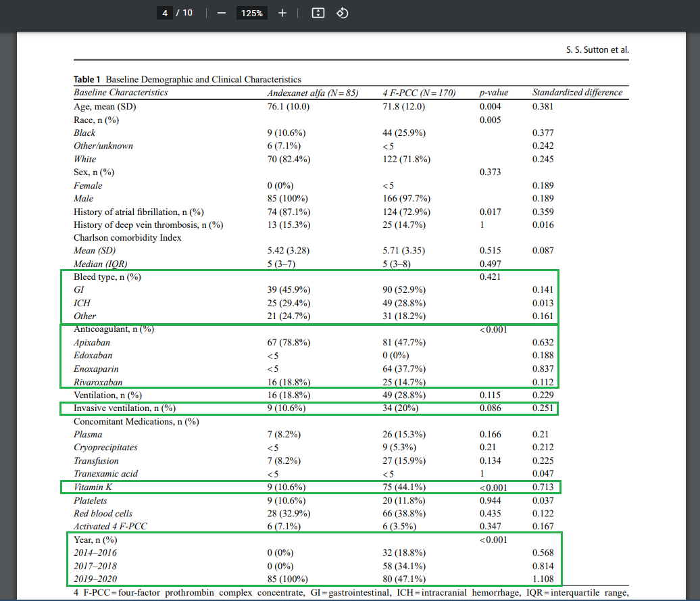Click the "2014–2016" row label
This screenshot has width=700, height=601.
click(95, 553)
